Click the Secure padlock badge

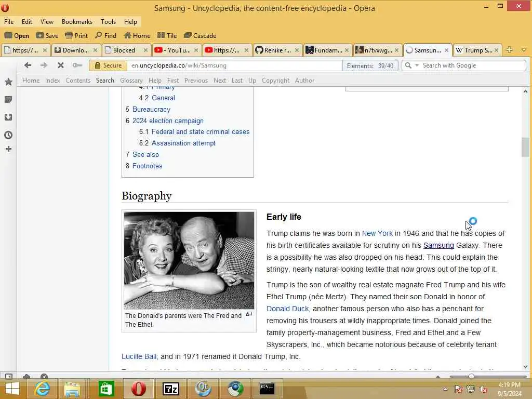point(108,65)
